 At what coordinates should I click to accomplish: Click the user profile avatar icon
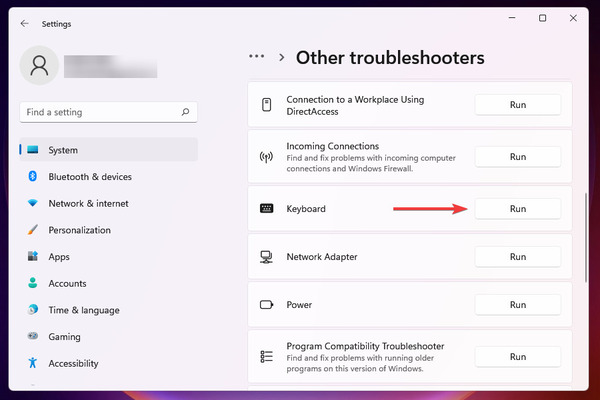[x=39, y=65]
